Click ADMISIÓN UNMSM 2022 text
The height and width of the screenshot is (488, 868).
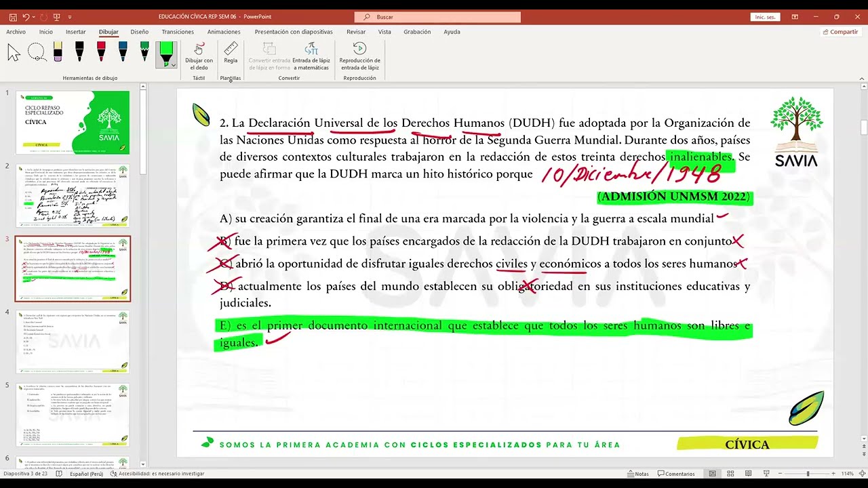click(x=674, y=197)
